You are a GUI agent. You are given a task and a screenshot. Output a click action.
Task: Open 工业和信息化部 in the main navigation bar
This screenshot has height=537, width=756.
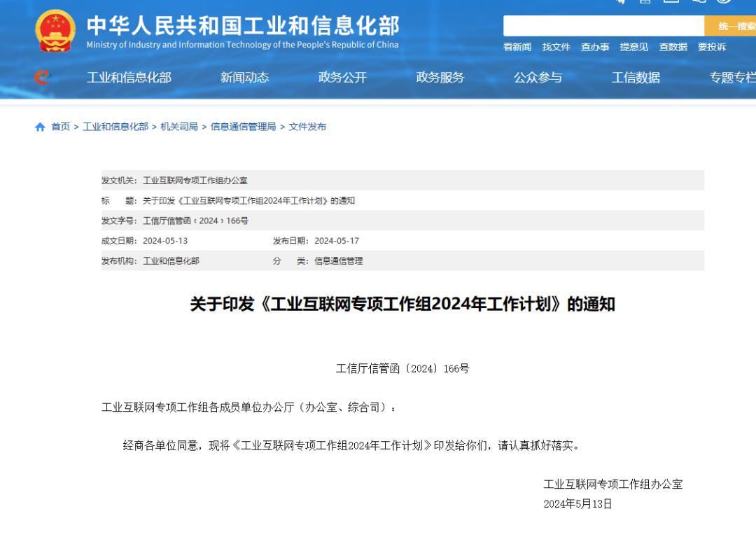tap(129, 78)
